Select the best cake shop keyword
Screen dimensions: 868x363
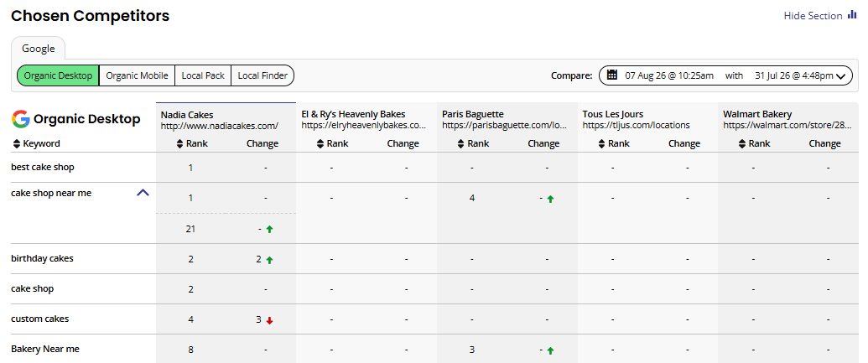click(43, 167)
